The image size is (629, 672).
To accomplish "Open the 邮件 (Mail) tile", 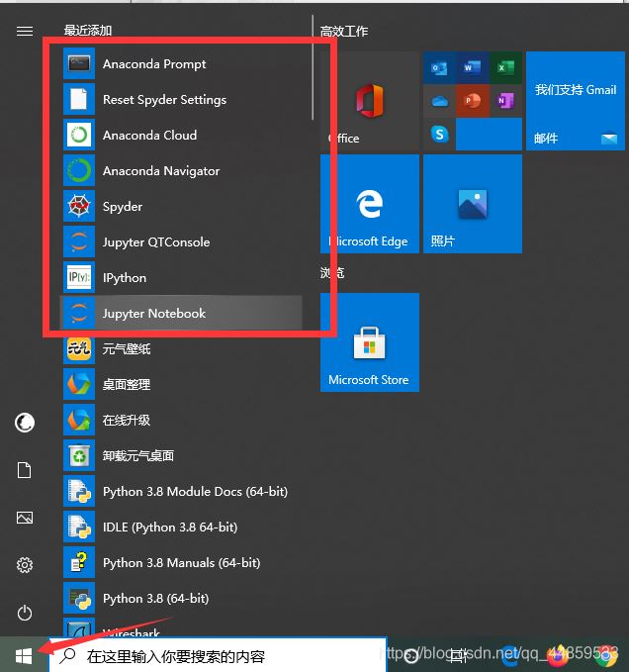I will coord(575,102).
